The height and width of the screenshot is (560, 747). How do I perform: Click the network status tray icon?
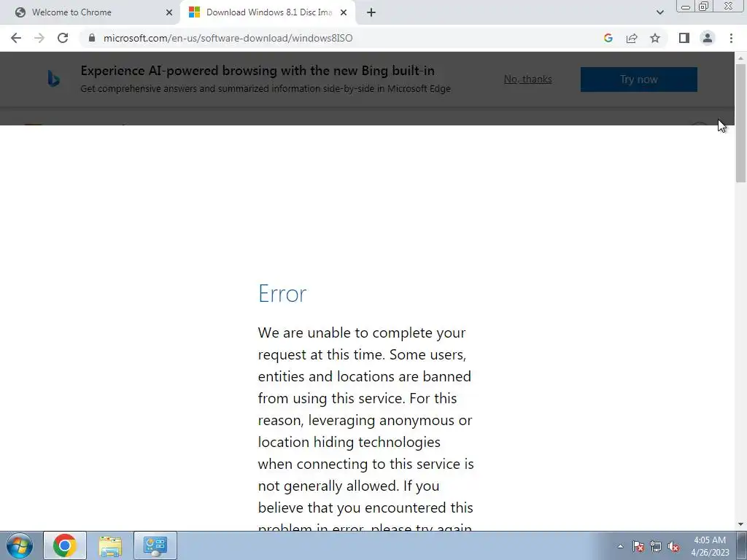[x=656, y=546]
